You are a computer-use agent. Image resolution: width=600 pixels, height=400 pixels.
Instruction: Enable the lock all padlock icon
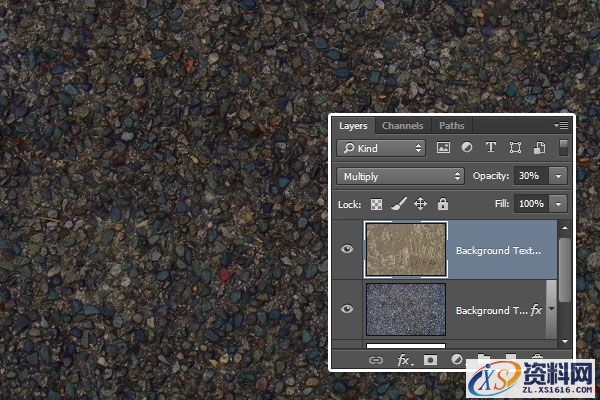point(442,203)
